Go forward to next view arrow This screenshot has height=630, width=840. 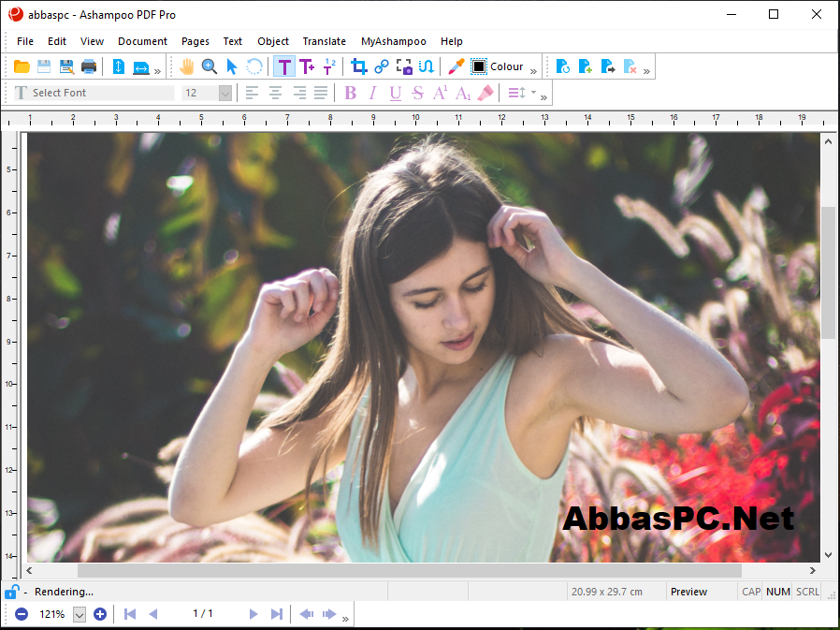pyautogui.click(x=329, y=614)
